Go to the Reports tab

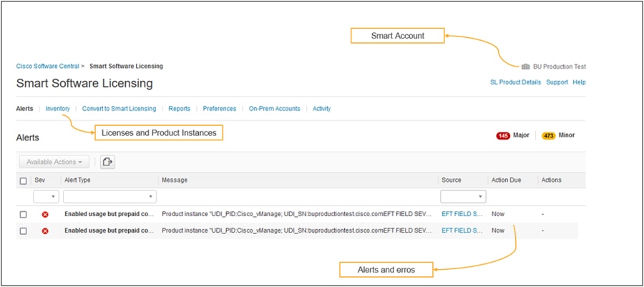180,109
